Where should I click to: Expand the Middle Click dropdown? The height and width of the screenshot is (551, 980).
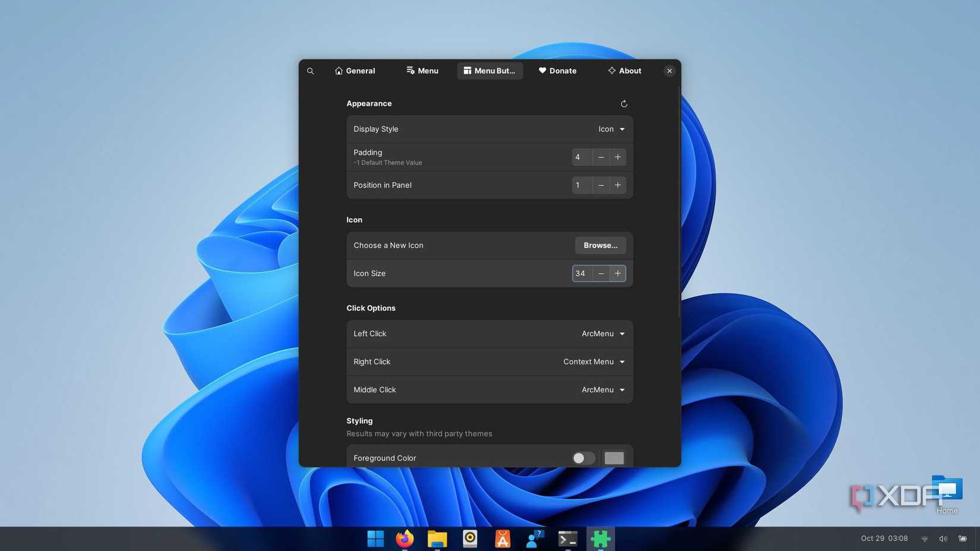tap(602, 389)
